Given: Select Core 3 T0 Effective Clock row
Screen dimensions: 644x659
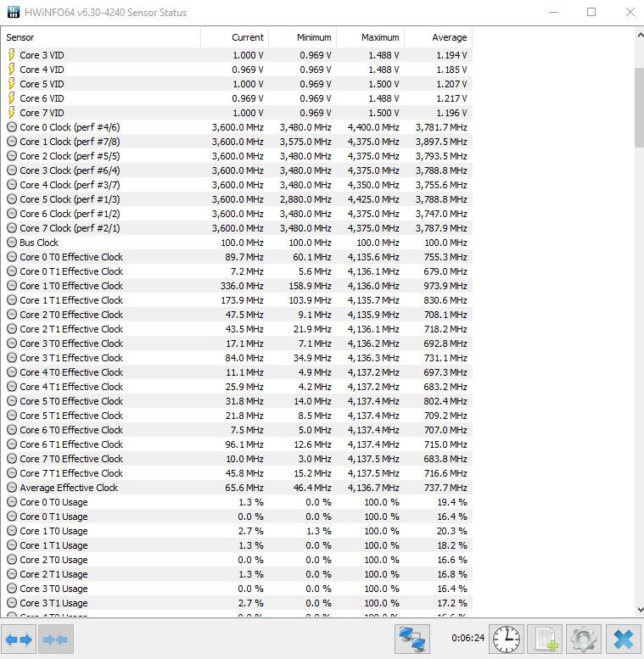Looking at the screenshot, I should tap(237, 343).
